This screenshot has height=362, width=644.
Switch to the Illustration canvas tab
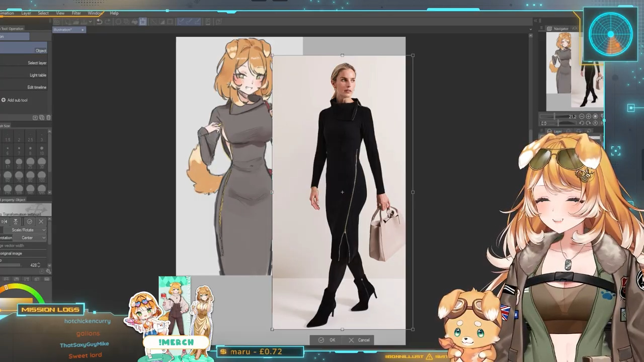tap(64, 30)
